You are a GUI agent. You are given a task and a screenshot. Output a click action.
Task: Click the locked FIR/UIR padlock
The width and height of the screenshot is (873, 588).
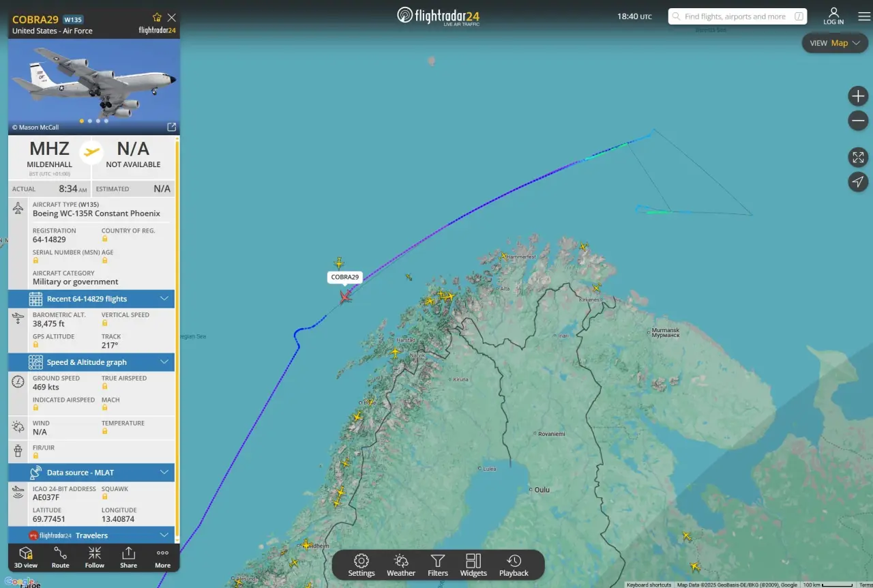point(36,455)
